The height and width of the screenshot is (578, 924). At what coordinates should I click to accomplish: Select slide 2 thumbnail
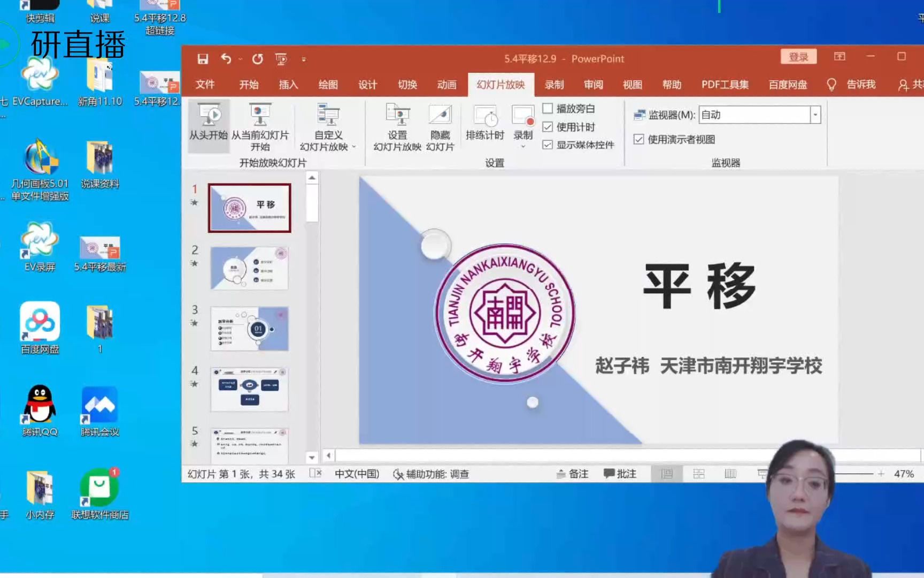point(249,268)
